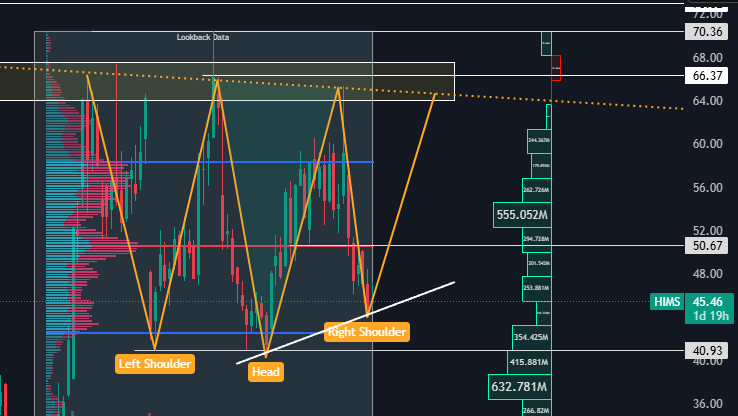This screenshot has width=738, height=416.
Task: Click the 66.37 price level label
Action: 706,75
